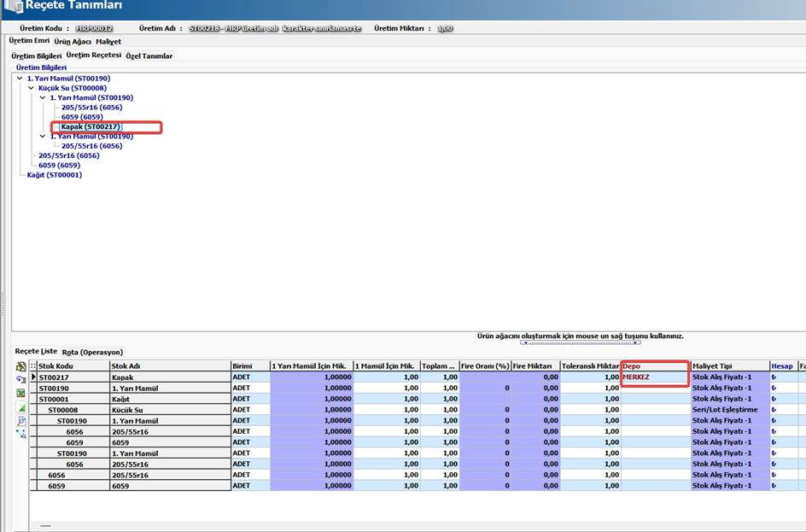806x532 pixels.
Task: Click the Kağıt name cell in the grid
Action: coord(170,399)
